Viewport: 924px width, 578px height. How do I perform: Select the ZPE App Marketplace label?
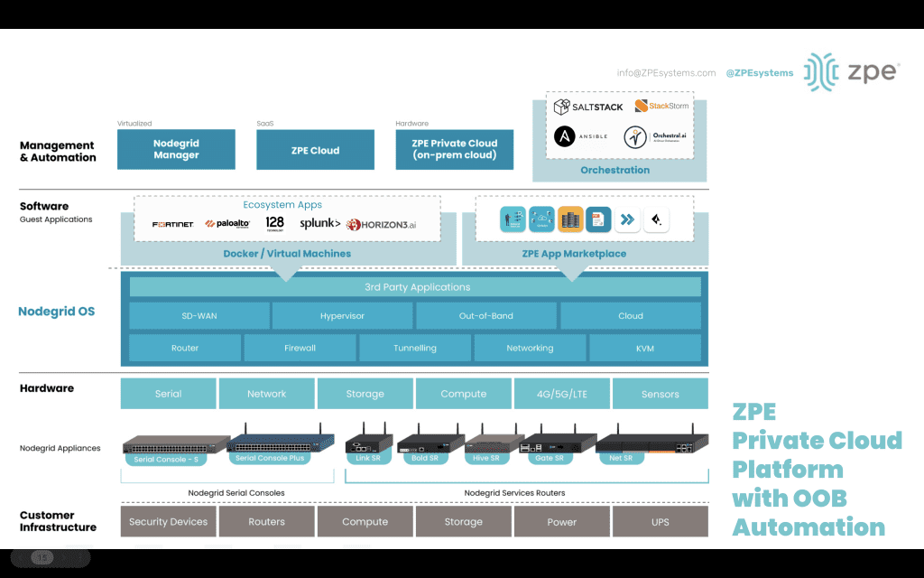574,254
